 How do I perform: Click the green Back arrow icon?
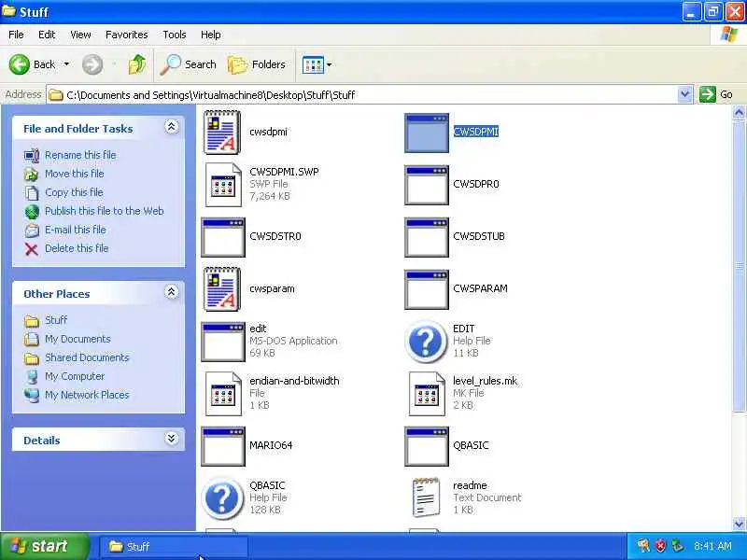19,64
